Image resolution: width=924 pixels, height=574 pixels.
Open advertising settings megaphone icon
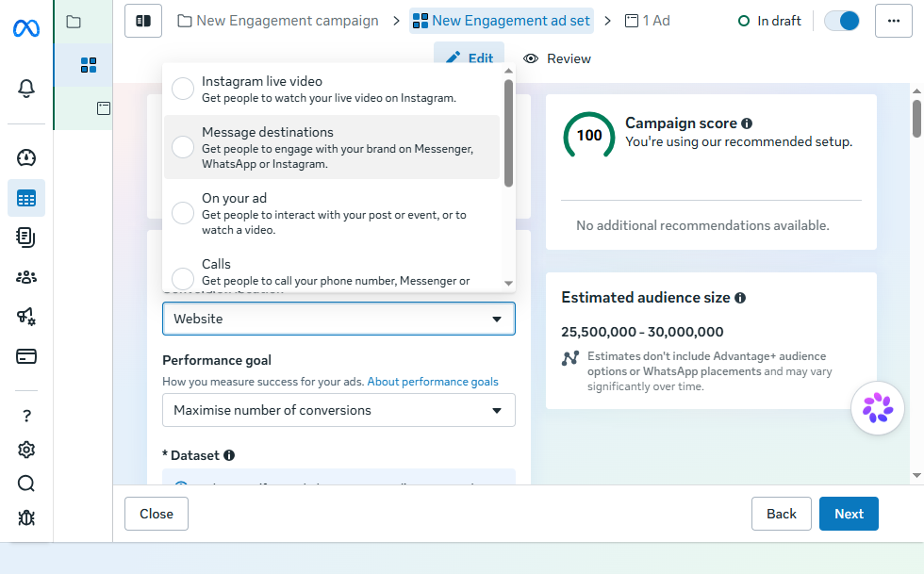coord(26,317)
